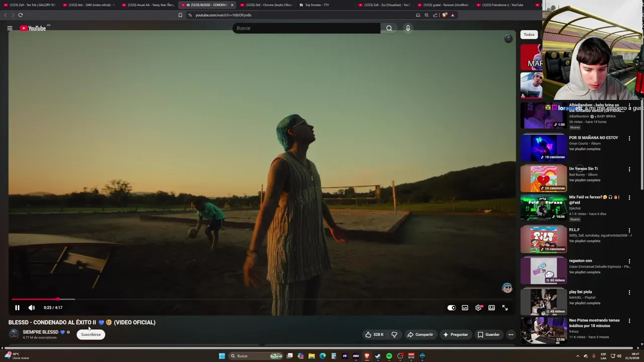Image resolution: width=644 pixels, height=362 pixels.
Task: Switch to the Top Emotes - 7TV tab
Action: (317, 5)
